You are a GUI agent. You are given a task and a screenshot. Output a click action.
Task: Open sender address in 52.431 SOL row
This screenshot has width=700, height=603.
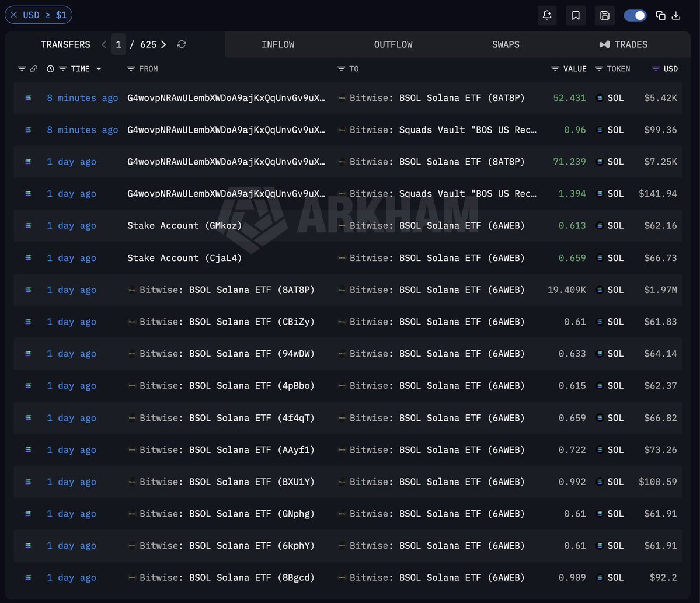(226, 97)
